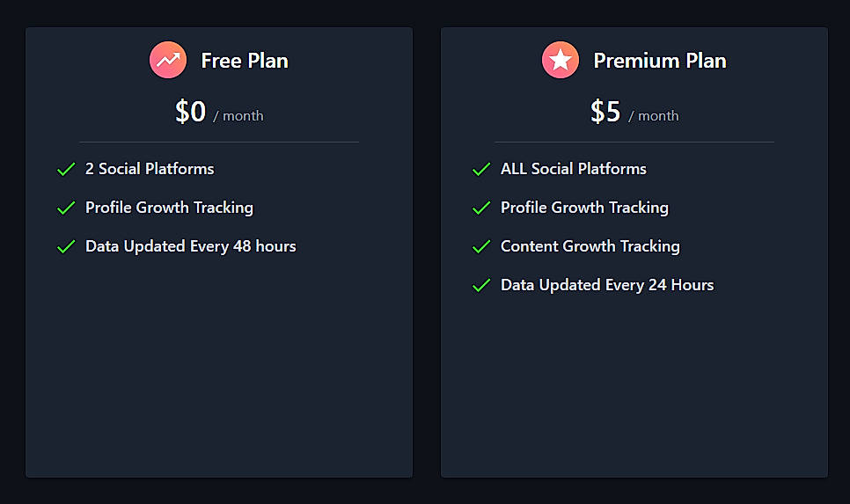Click checkmark beside 2 Social Platforms

click(65, 169)
